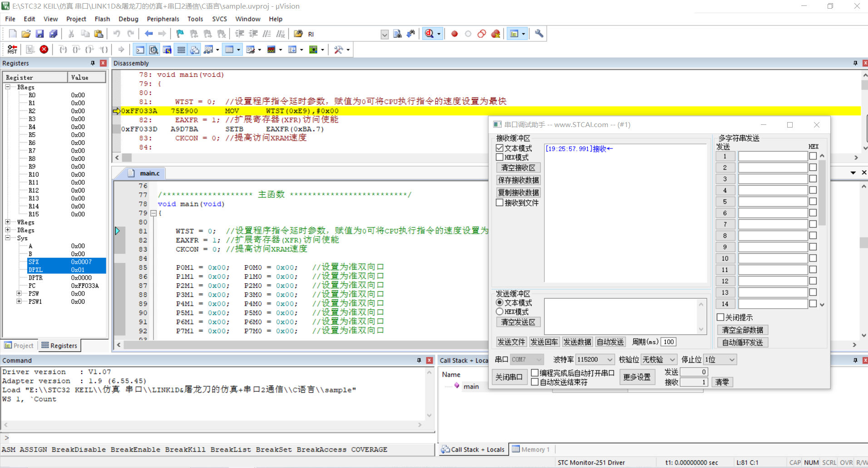The image size is (868, 468).
Task: Open the Peripherals menu
Action: (x=163, y=19)
